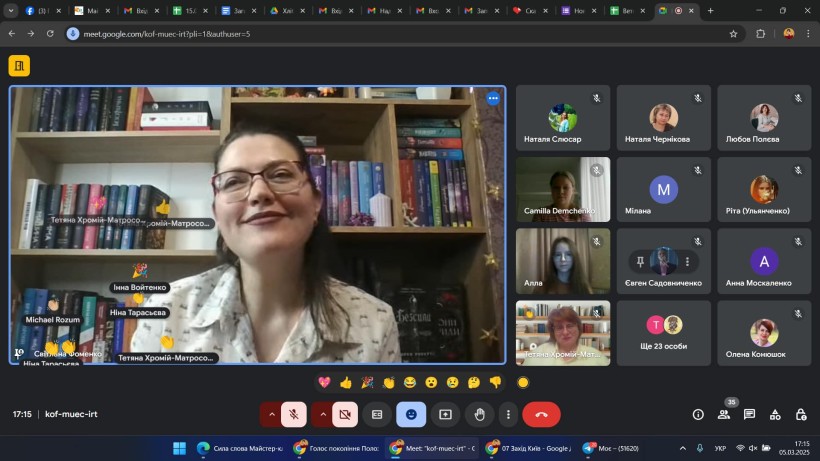Unmute the microphone

[x=294, y=414]
